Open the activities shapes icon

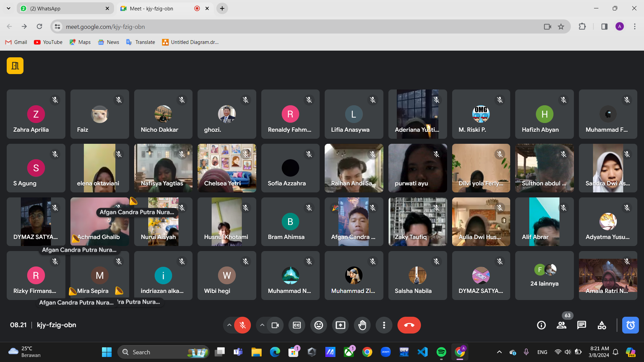(x=602, y=325)
